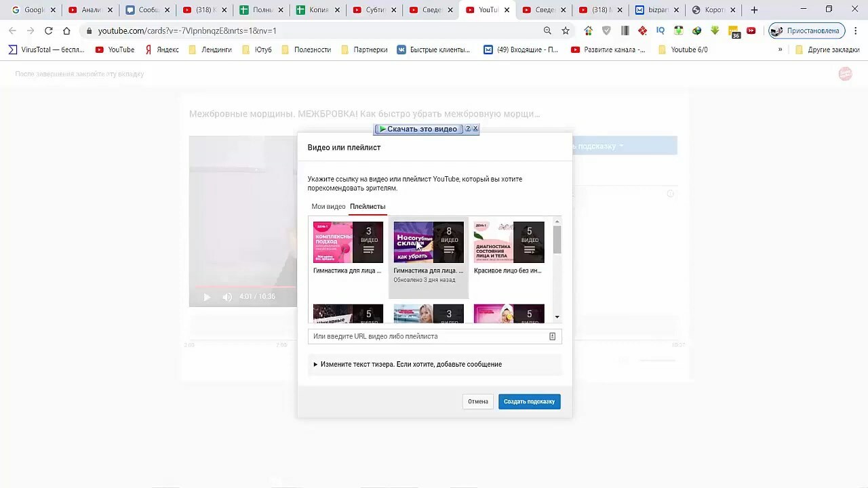
Task: Open Быстрые клиенты bookmark
Action: click(433, 49)
